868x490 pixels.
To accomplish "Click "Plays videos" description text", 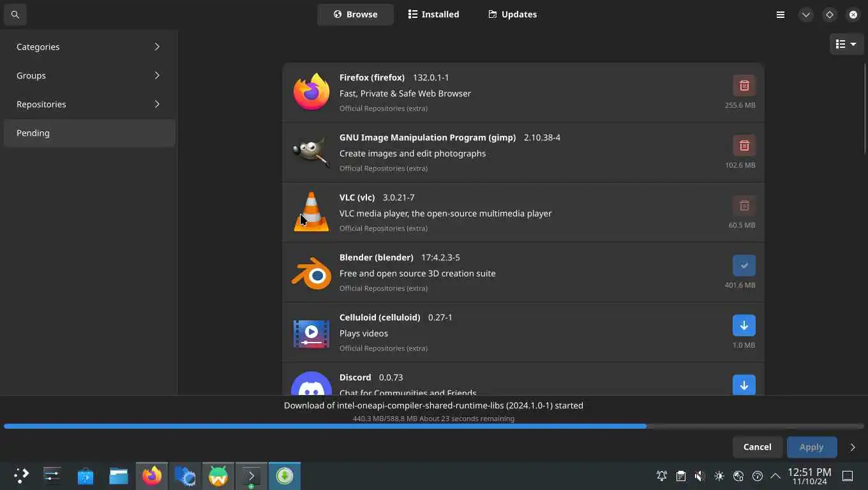I will [x=364, y=333].
